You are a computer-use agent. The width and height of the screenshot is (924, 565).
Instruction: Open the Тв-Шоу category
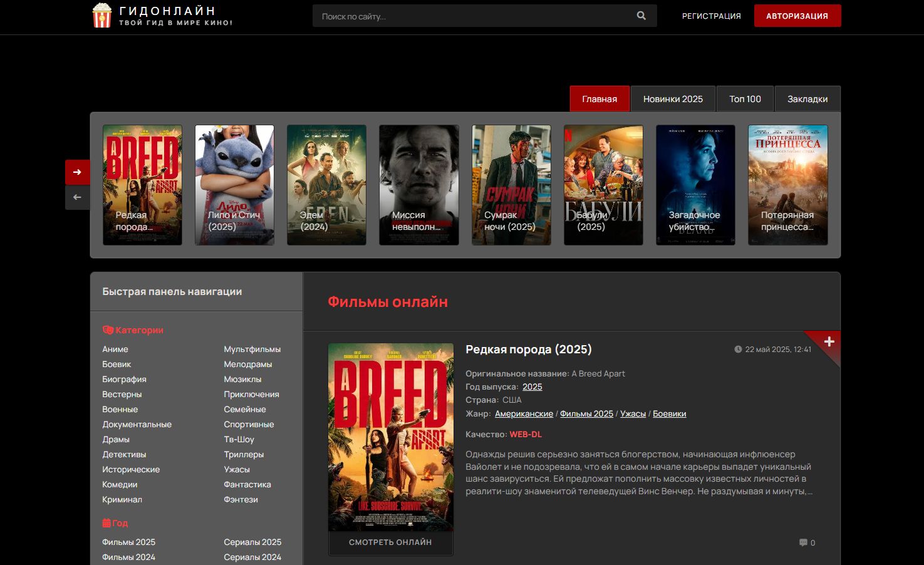coord(239,440)
